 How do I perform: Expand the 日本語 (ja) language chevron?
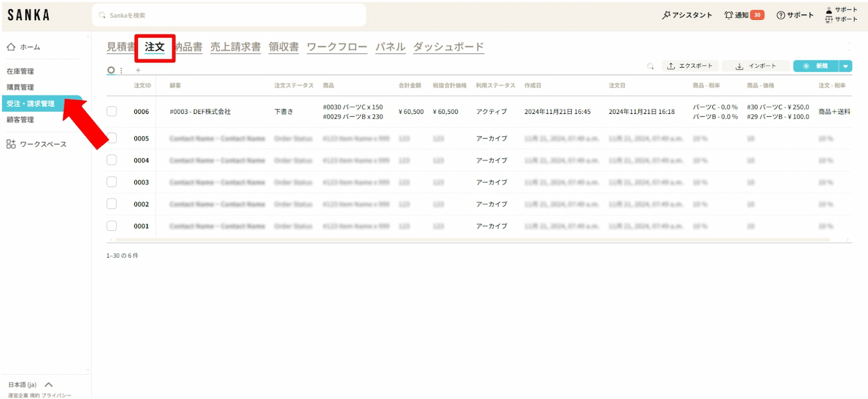(49, 385)
